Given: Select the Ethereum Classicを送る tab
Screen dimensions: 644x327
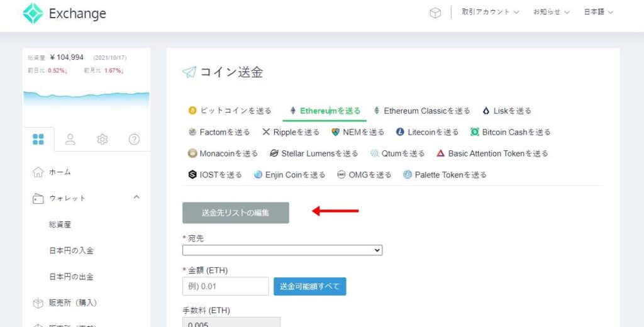Looking at the screenshot, I should point(422,111).
